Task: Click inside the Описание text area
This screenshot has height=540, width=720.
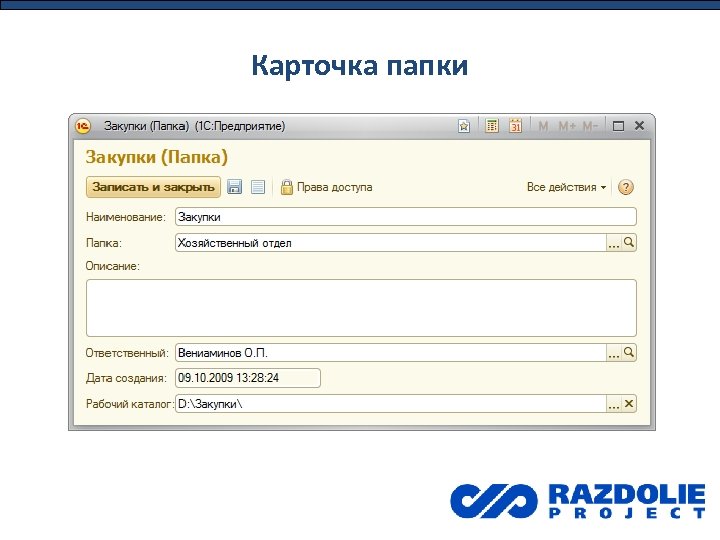Action: pyautogui.click(x=361, y=308)
